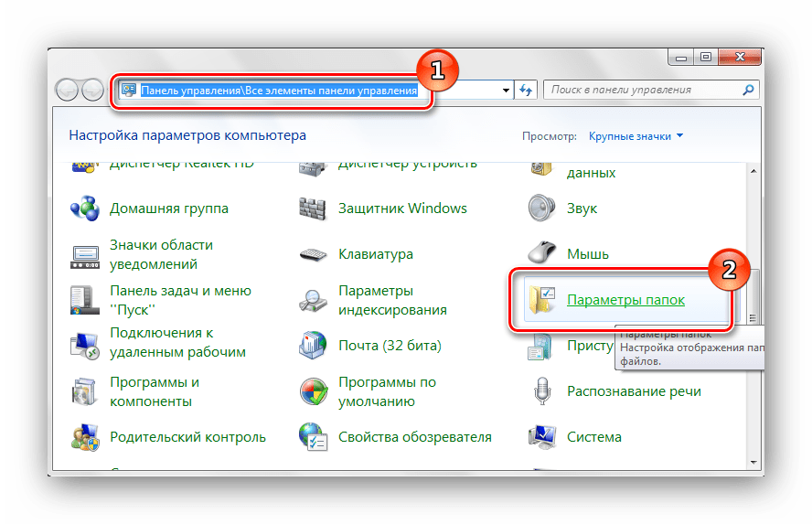Click the Параметры индексирования icon
812x524 pixels.
[314, 300]
